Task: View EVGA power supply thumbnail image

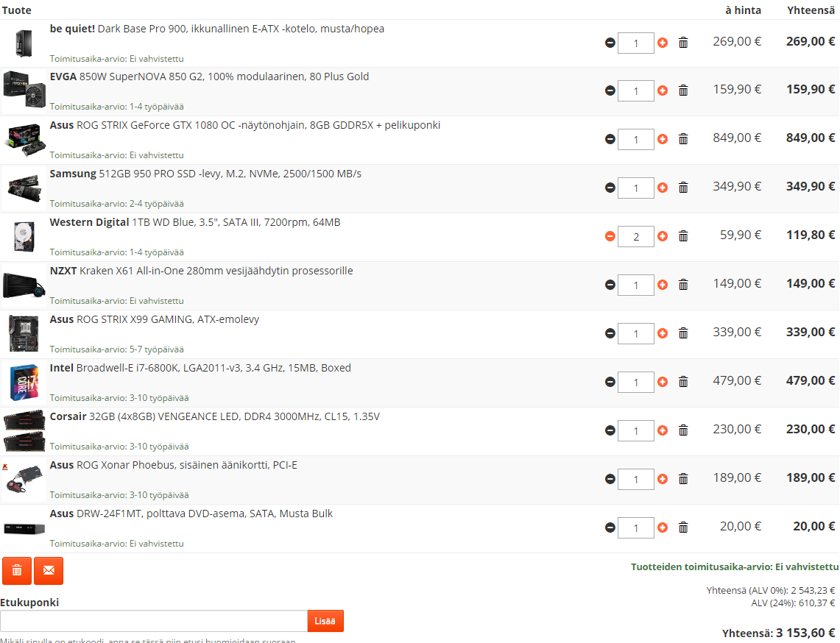Action: (x=24, y=91)
